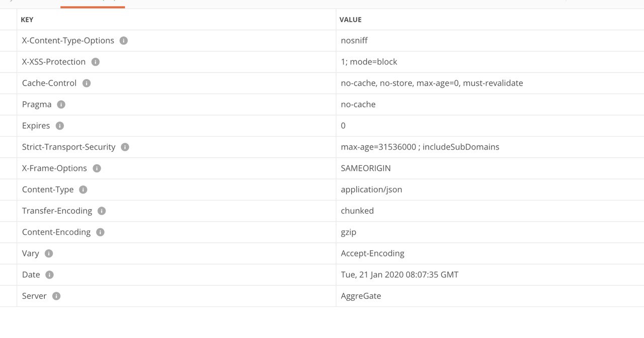Screen dimensions: 644x338
Task: Click info icon next to Server
Action: 56,296
